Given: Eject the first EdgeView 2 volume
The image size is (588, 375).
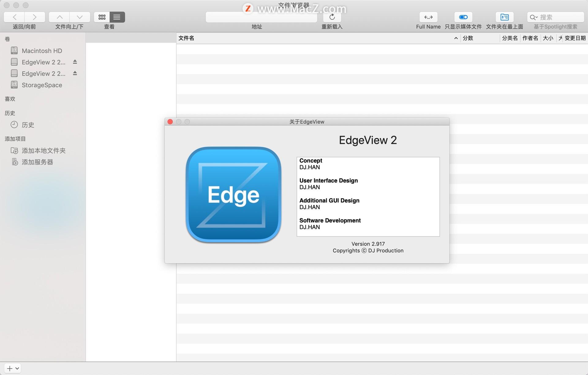Looking at the screenshot, I should [75, 62].
